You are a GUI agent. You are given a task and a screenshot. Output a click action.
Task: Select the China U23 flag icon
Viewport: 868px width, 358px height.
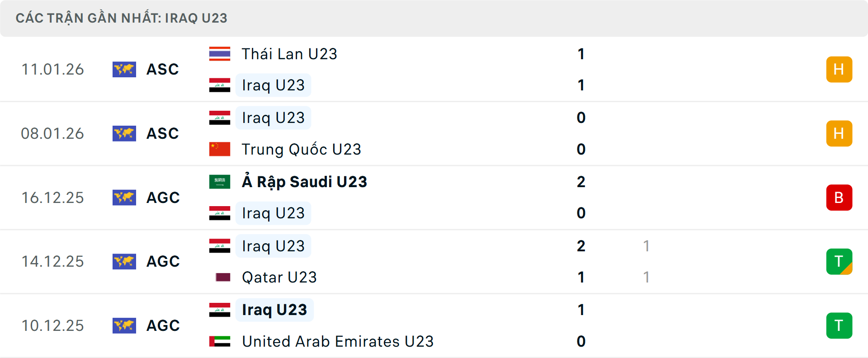(x=220, y=149)
